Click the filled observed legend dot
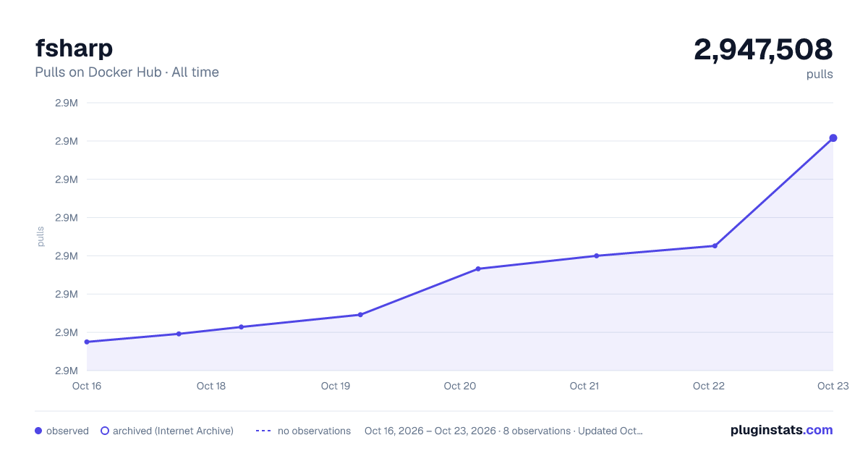Screen dimensions: 868x456 click(x=38, y=431)
